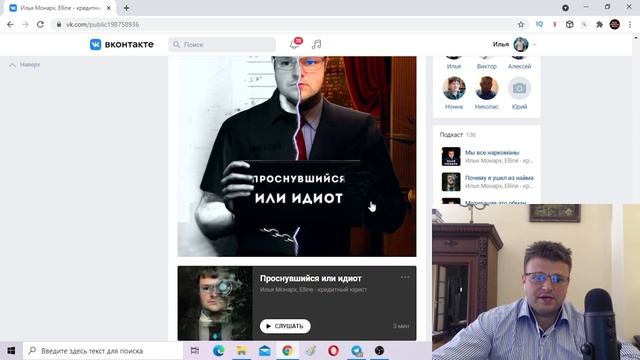Viewport: 640px width, 360px height.
Task: Open the Windows Start menu
Action: coord(11,351)
